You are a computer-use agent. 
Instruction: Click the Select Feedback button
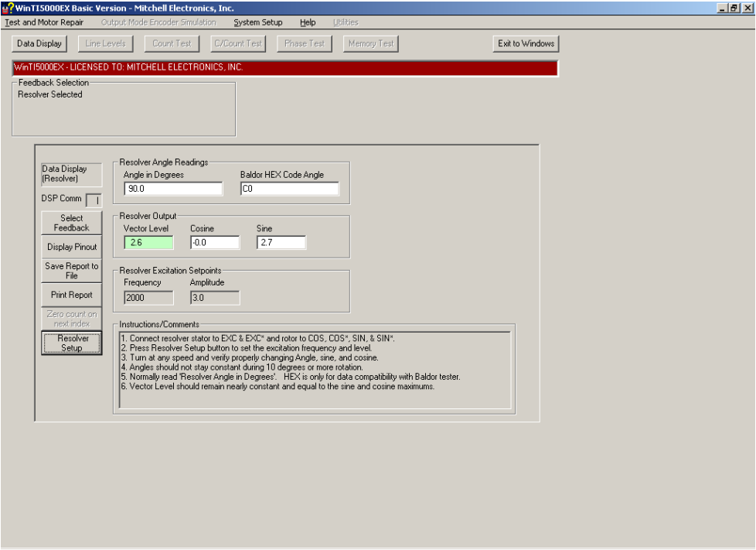pos(71,223)
